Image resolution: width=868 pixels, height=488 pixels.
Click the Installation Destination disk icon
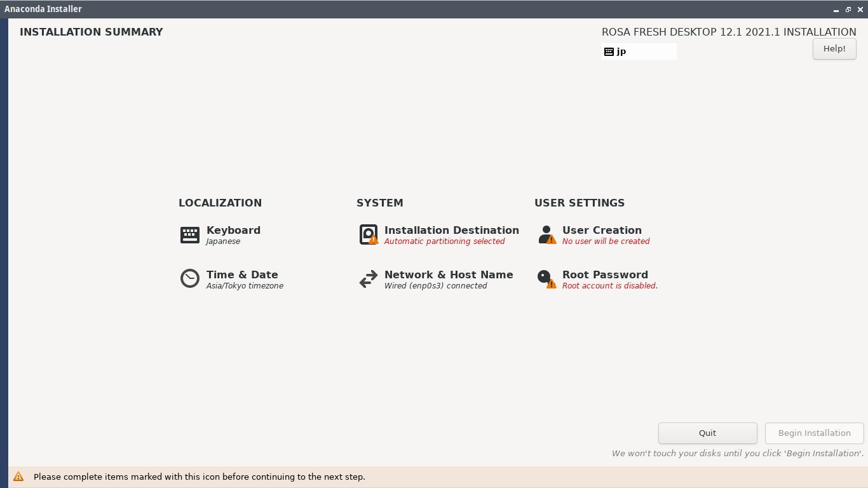[x=369, y=234]
